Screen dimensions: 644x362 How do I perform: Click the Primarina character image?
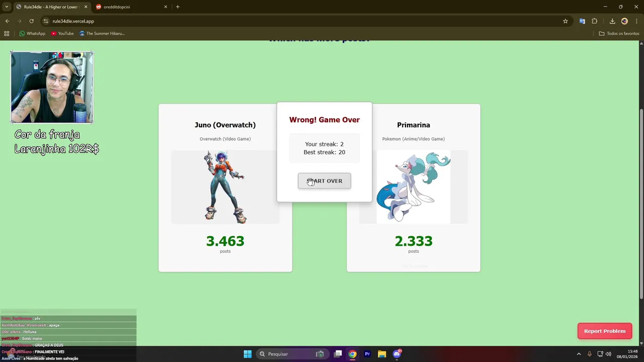point(414,187)
